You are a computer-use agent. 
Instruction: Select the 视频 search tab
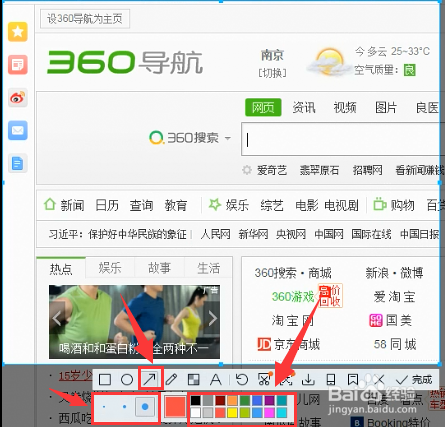pyautogui.click(x=345, y=107)
